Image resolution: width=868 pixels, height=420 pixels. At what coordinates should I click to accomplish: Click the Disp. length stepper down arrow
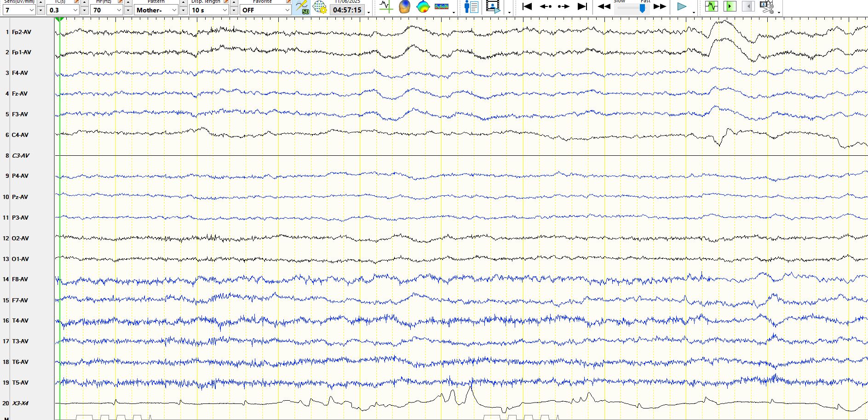pyautogui.click(x=234, y=10)
